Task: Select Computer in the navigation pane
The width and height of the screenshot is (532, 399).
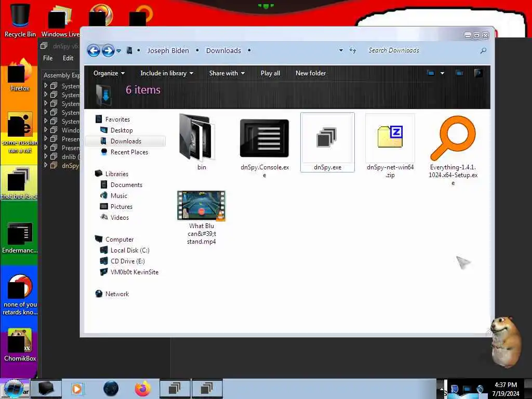Action: [x=119, y=240]
